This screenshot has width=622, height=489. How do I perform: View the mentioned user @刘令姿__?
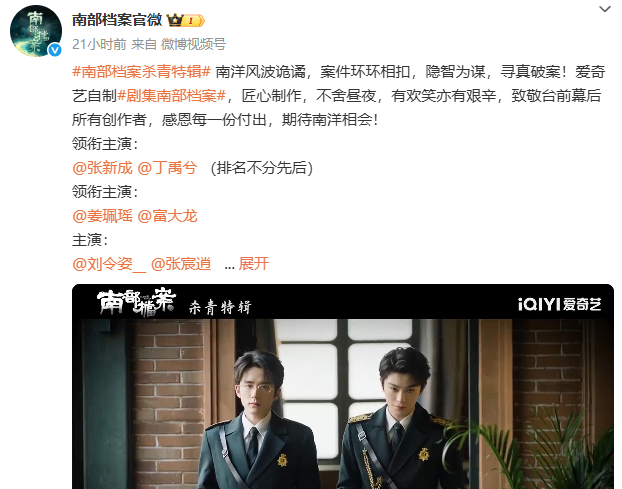click(109, 264)
